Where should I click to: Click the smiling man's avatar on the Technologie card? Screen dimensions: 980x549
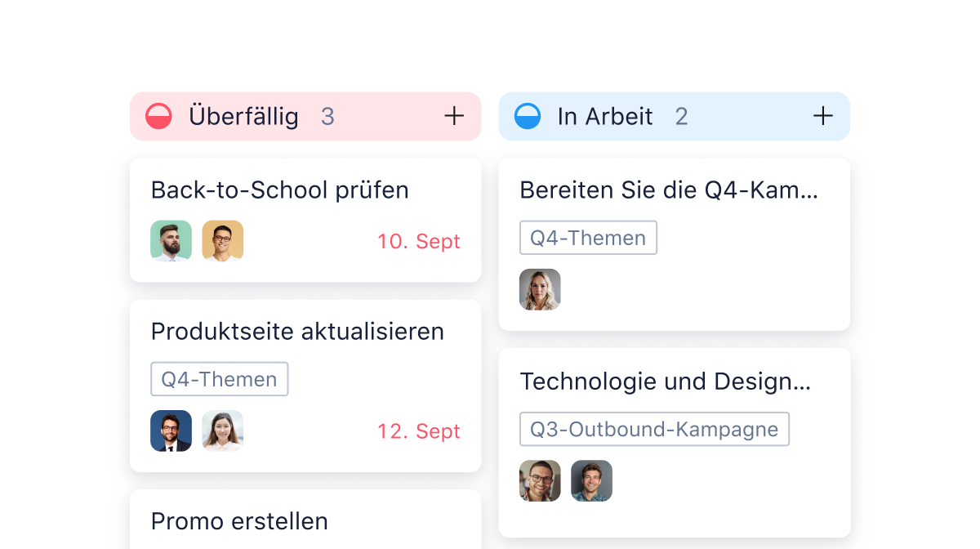click(x=591, y=480)
